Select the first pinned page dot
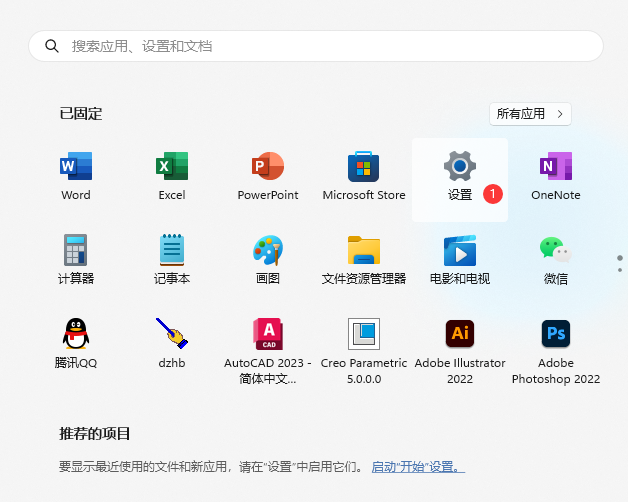The image size is (628, 502). coord(620,258)
